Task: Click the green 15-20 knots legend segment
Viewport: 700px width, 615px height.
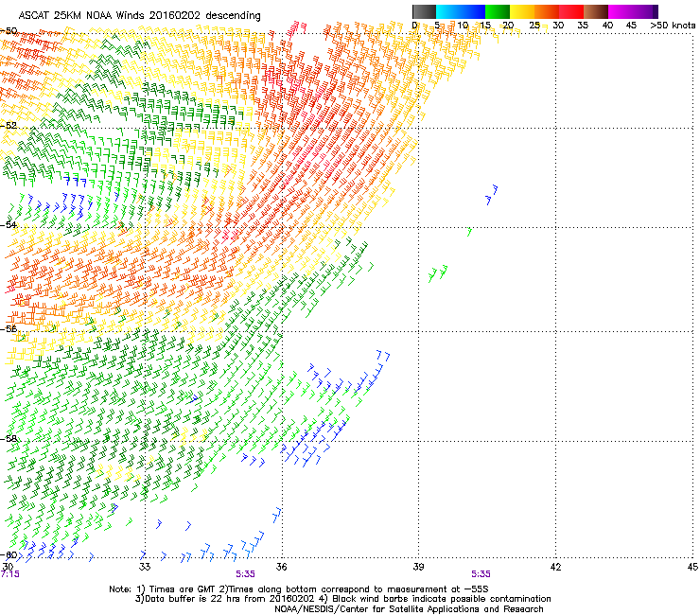Action: tap(498, 11)
